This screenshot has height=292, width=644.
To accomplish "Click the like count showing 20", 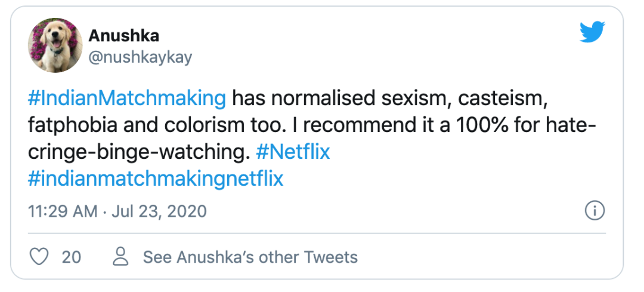I will (x=72, y=257).
